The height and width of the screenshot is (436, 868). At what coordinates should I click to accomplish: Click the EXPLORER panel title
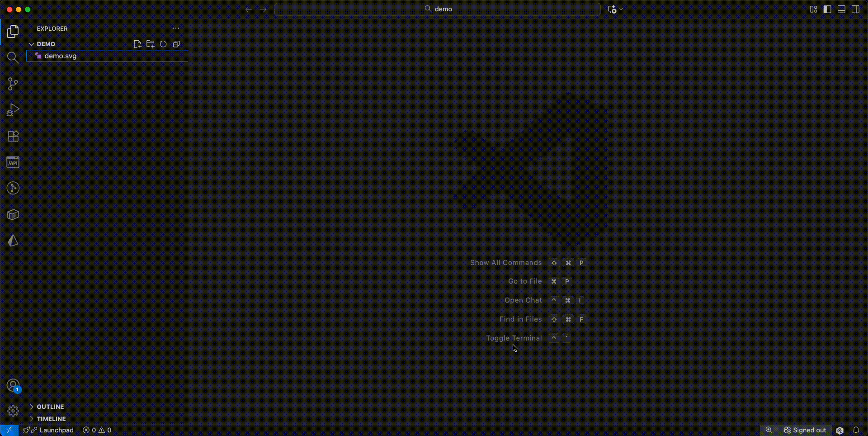(52, 28)
